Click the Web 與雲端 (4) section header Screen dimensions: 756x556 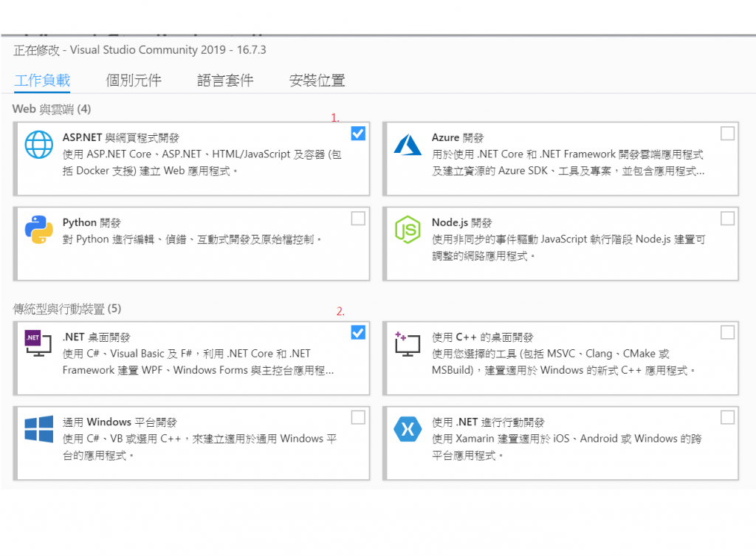tap(52, 109)
